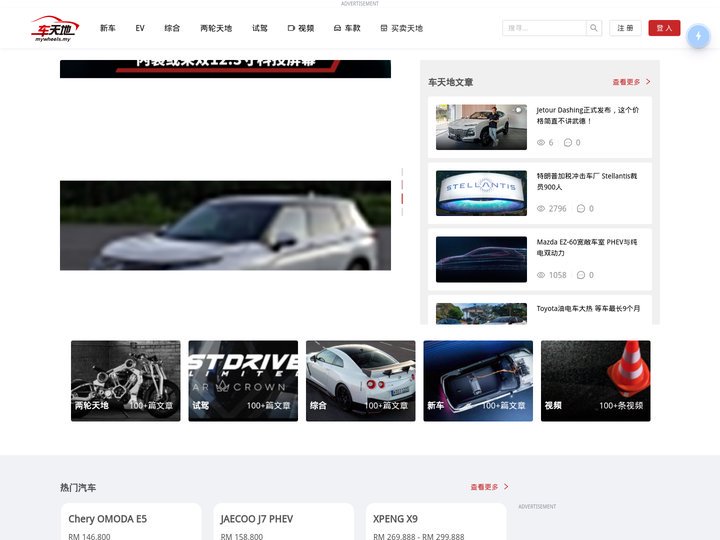
Task: Open the 试驾 menu item
Action: click(x=259, y=28)
